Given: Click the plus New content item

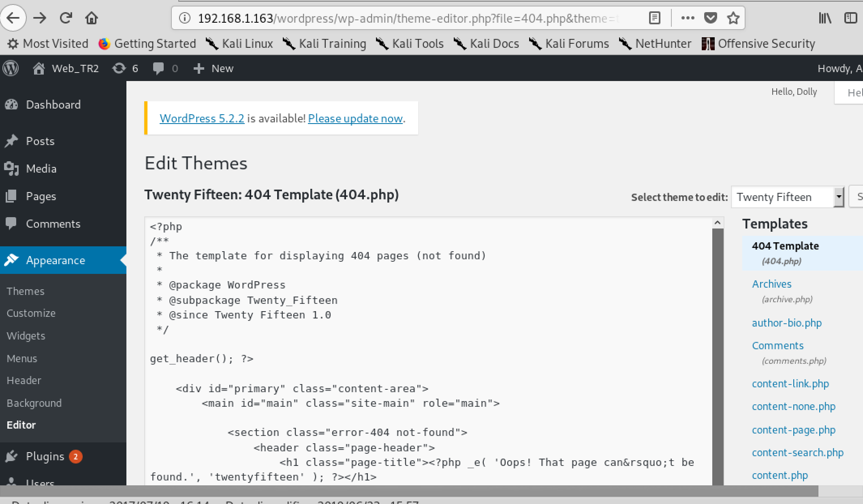Looking at the screenshot, I should pos(214,68).
